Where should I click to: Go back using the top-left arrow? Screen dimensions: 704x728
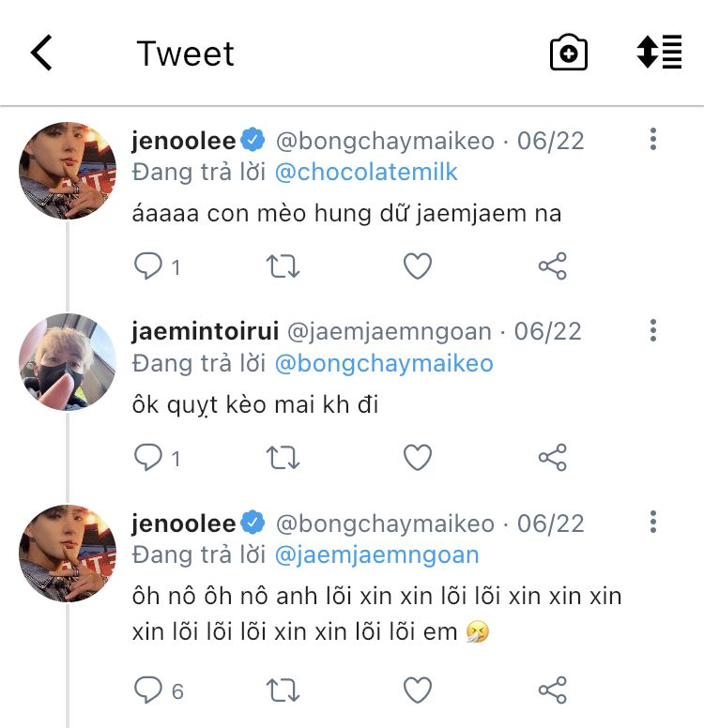(41, 53)
